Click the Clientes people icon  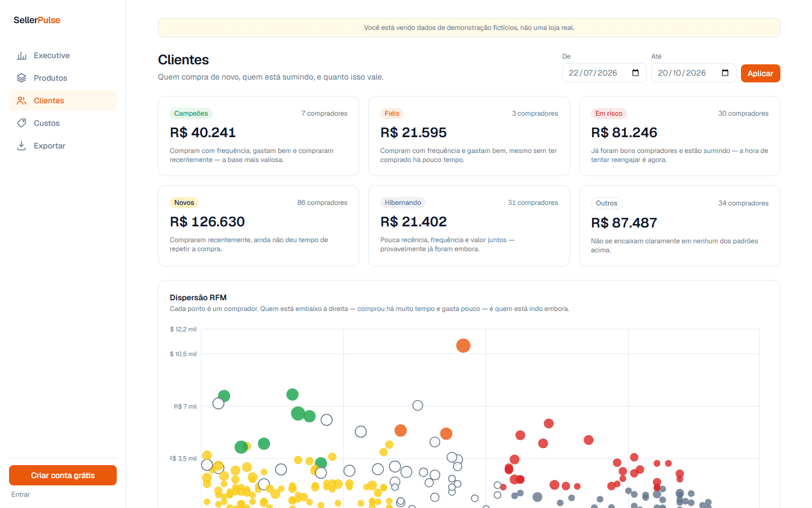coord(21,100)
